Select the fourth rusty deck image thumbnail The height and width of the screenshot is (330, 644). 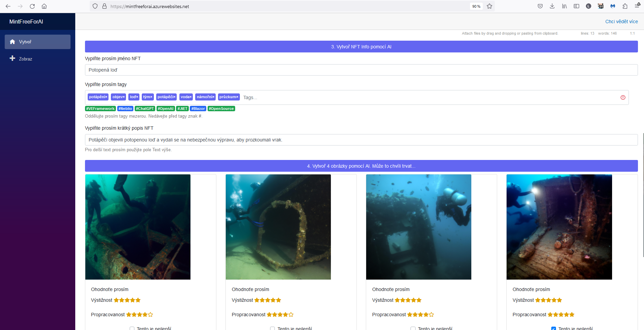[559, 227]
